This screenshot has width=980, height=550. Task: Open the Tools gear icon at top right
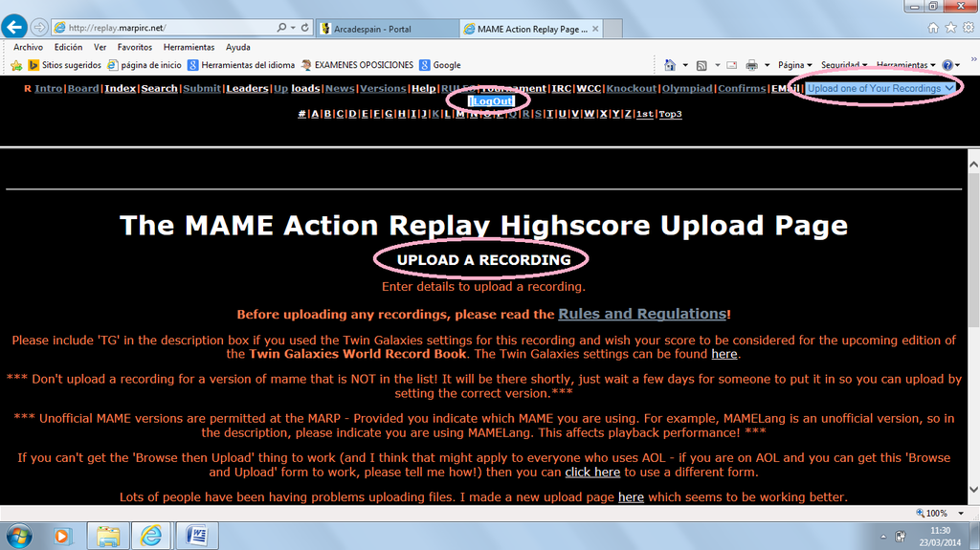click(x=969, y=28)
